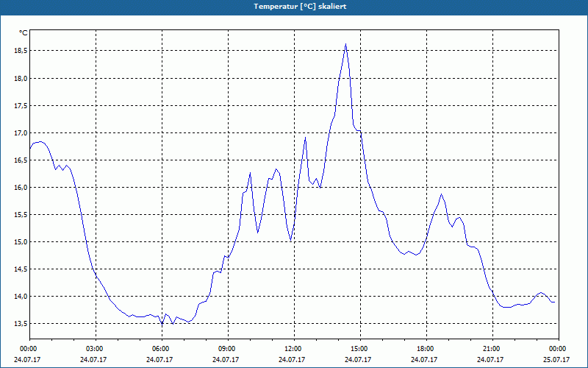This screenshot has height=368, width=588.
Task: Click the 03:00 time axis label
Action: click(95, 349)
